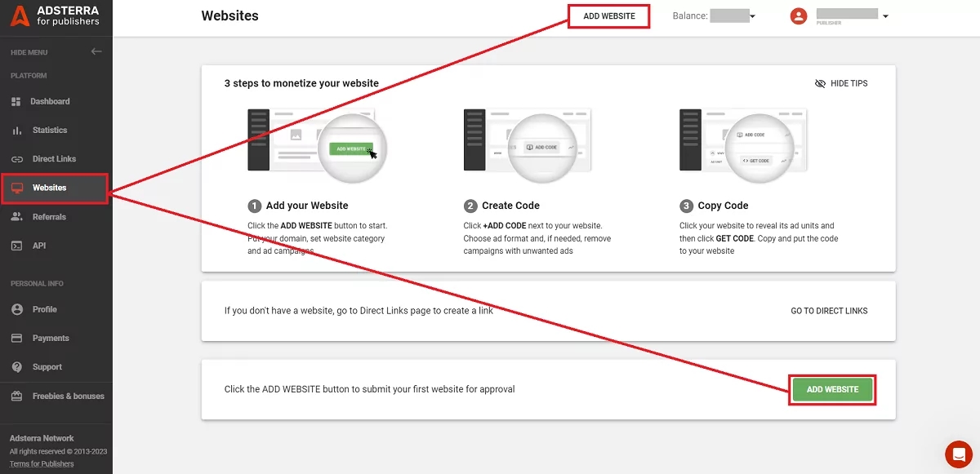This screenshot has width=980, height=474.
Task: Select Websites in the sidebar menu
Action: pos(50,188)
